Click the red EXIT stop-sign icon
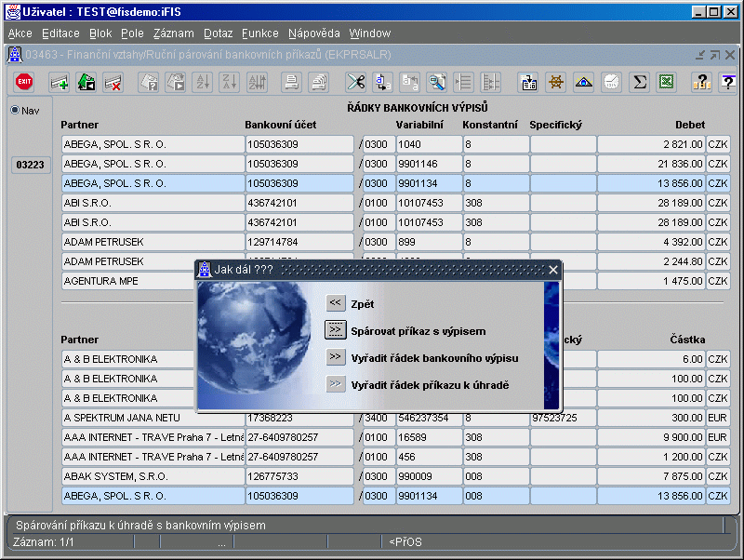Screen dimensions: 744x560 tap(24, 82)
